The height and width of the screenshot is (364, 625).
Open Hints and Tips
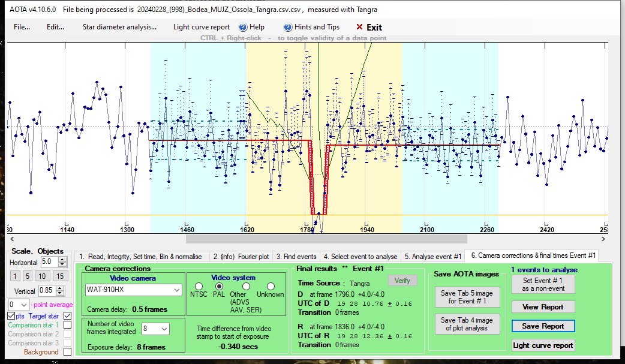[312, 27]
